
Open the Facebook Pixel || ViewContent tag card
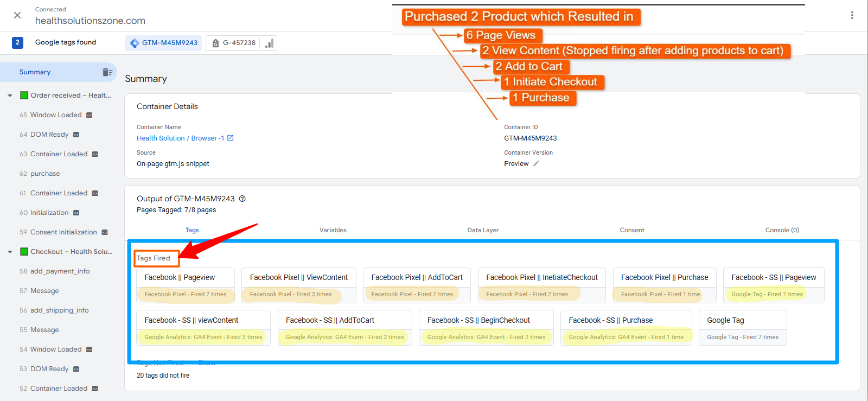click(299, 285)
